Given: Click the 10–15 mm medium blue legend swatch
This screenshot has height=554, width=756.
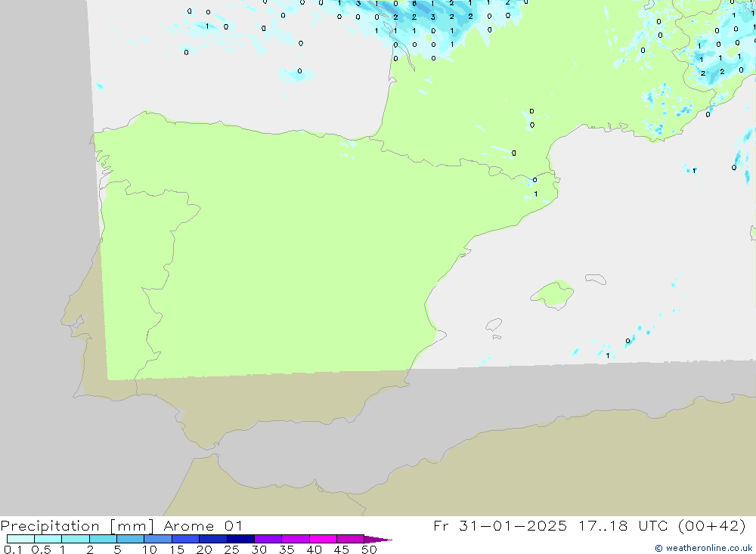Looking at the screenshot, I should (158, 539).
